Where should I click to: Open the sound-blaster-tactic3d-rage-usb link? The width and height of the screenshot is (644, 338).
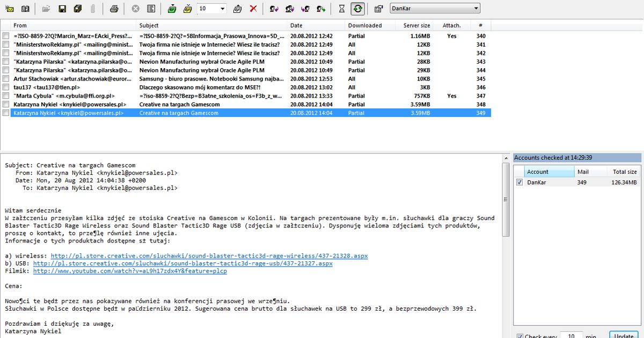(x=183, y=263)
